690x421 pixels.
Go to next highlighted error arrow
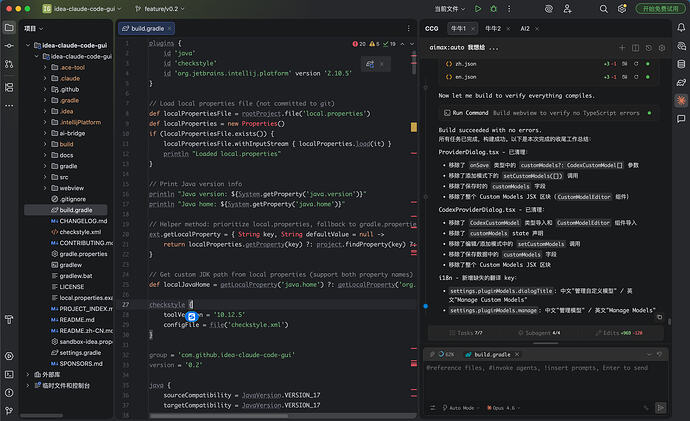(412, 44)
